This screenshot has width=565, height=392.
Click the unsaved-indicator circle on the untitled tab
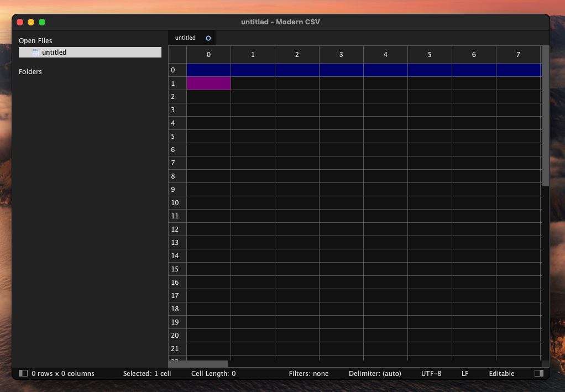point(208,38)
